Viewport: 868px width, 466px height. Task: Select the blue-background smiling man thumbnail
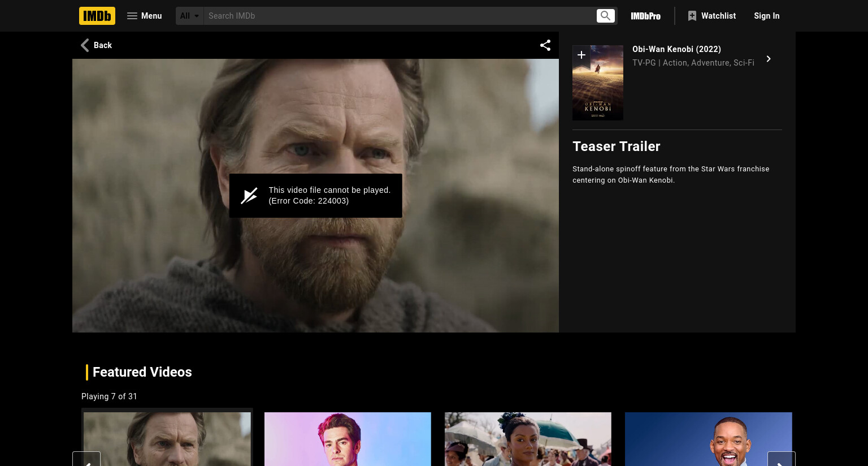click(709, 439)
